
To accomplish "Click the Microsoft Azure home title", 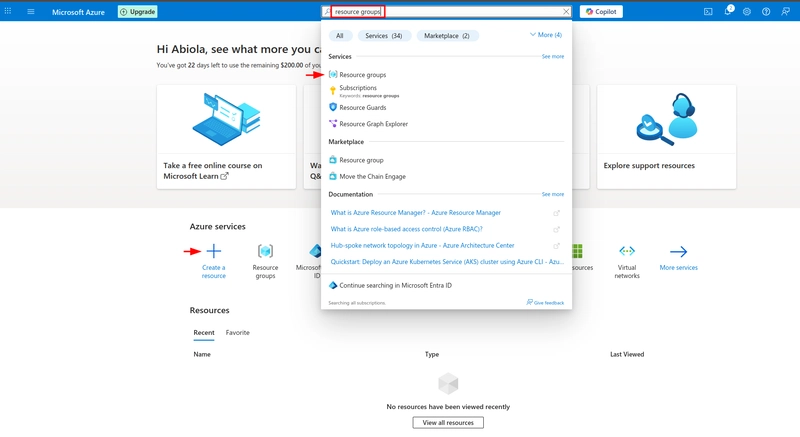I will pos(78,12).
